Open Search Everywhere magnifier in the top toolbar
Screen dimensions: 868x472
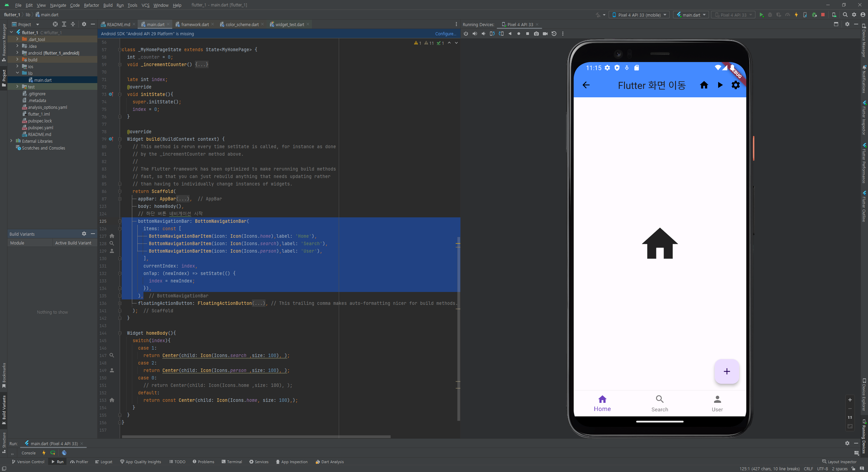coord(845,15)
